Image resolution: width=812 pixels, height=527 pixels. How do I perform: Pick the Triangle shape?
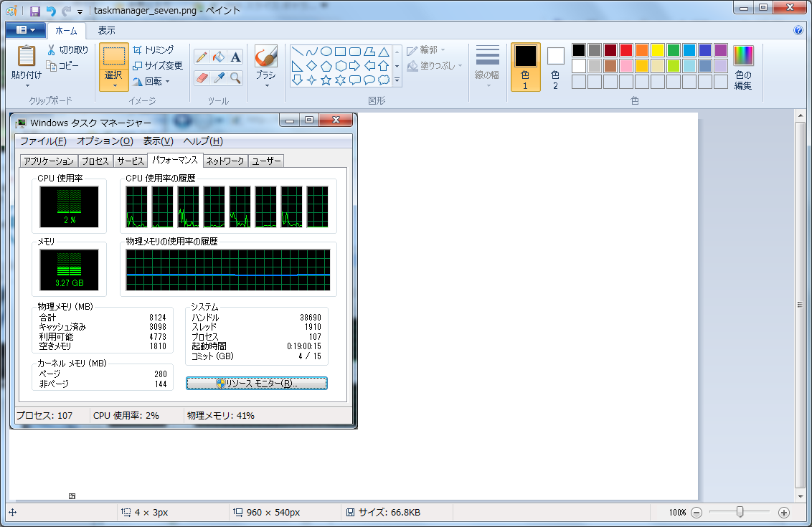click(x=384, y=51)
